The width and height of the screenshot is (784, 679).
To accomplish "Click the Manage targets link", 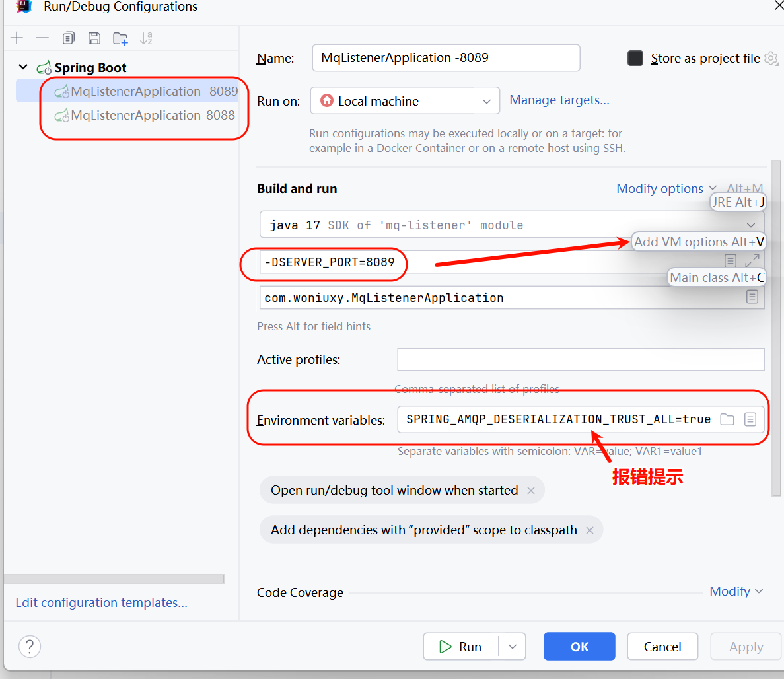I will 559,100.
